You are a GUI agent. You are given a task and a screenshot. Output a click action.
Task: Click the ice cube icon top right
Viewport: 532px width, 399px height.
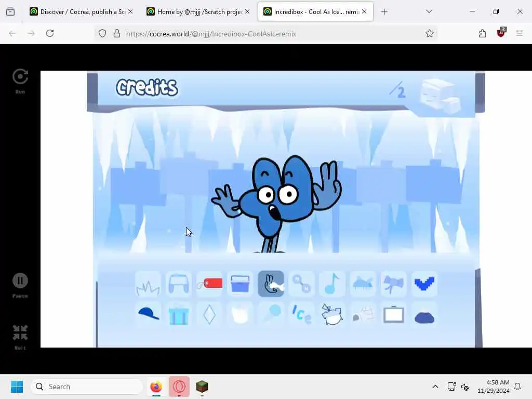coord(440,96)
